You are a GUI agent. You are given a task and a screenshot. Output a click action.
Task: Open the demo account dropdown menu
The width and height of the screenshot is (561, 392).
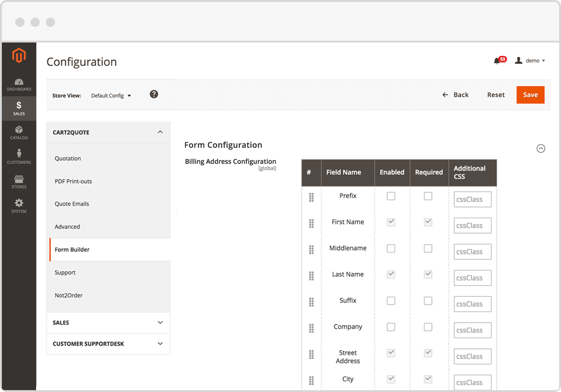pyautogui.click(x=531, y=61)
